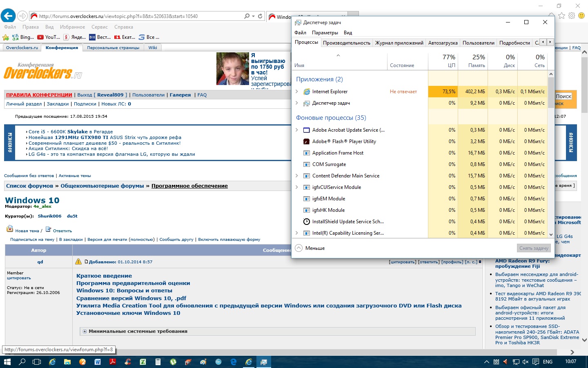588x368 pixels.
Task: Click 'Программное обеспечение' breadcrumb link
Action: pyautogui.click(x=189, y=186)
